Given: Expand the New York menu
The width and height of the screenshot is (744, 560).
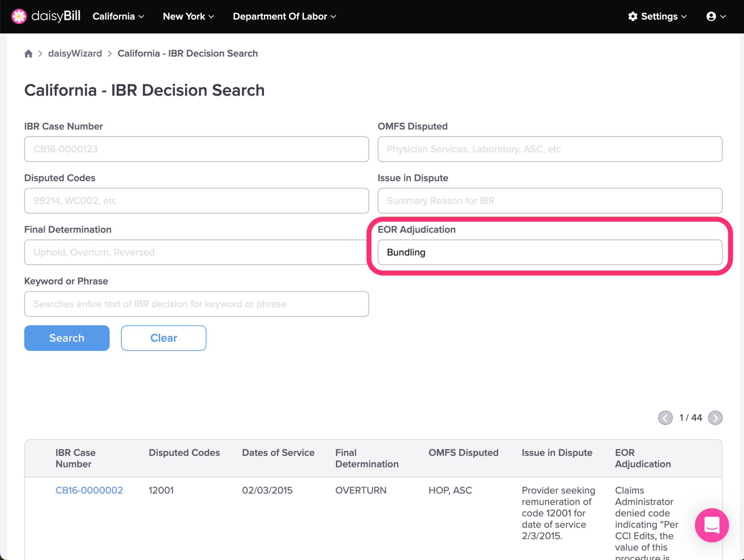Looking at the screenshot, I should 188,16.
